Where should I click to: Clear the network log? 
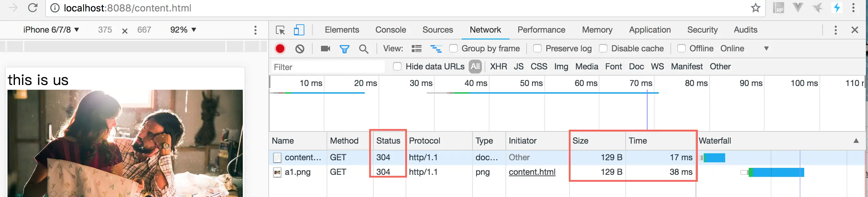[300, 49]
